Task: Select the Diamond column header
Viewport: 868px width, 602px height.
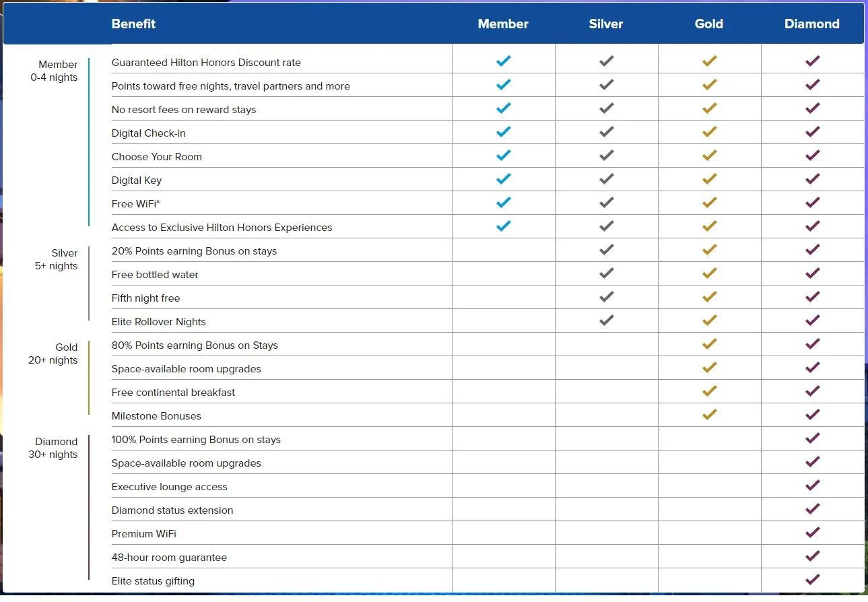Action: click(812, 24)
